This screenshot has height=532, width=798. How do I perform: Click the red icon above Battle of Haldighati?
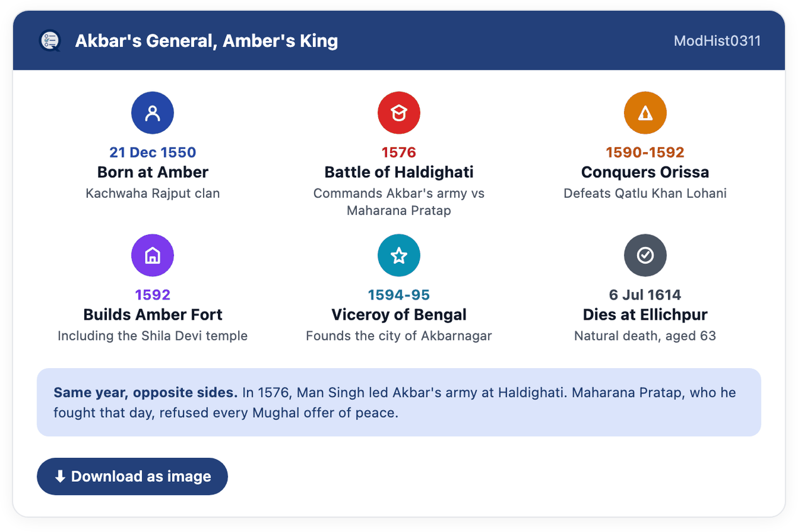[x=399, y=113]
